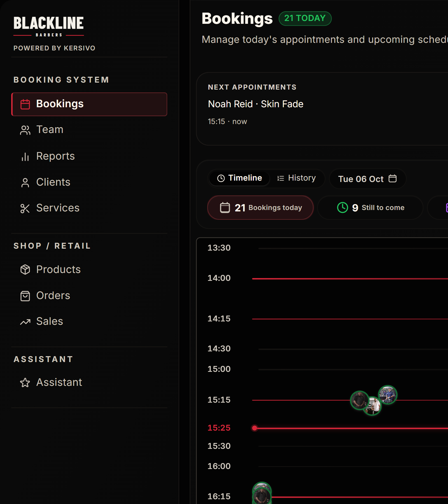
Task: Click the calendar icon in Bookings today chip
Action: click(x=225, y=207)
